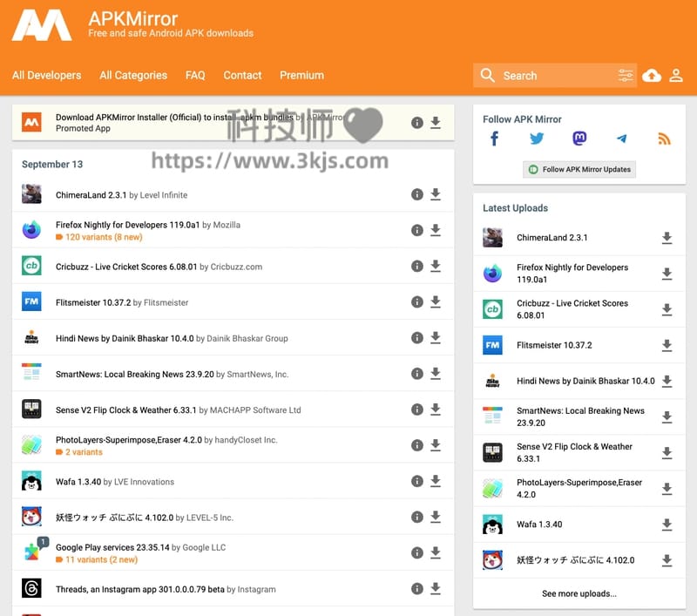Show info for Firefox Nightly for Developers by Mozilla
Viewport: 697px width, 616px height.
click(x=417, y=230)
